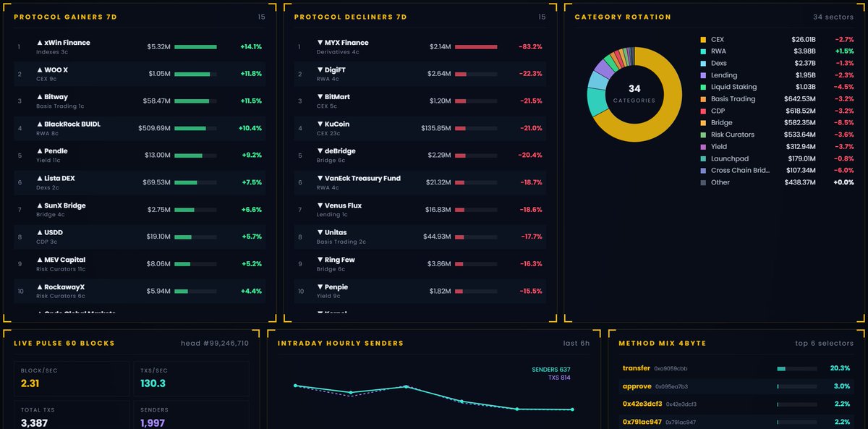Open the WOO X gainer row

pos(139,74)
